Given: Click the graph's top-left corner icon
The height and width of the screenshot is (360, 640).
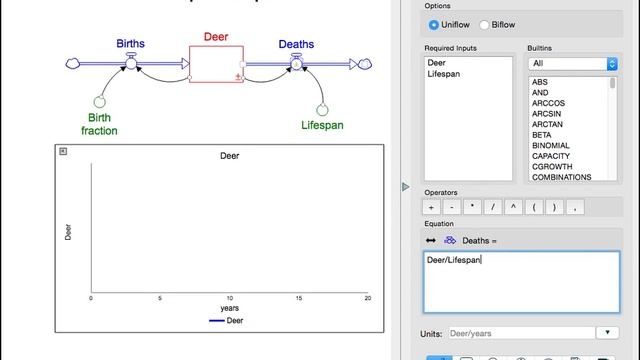Looking at the screenshot, I should 63,151.
